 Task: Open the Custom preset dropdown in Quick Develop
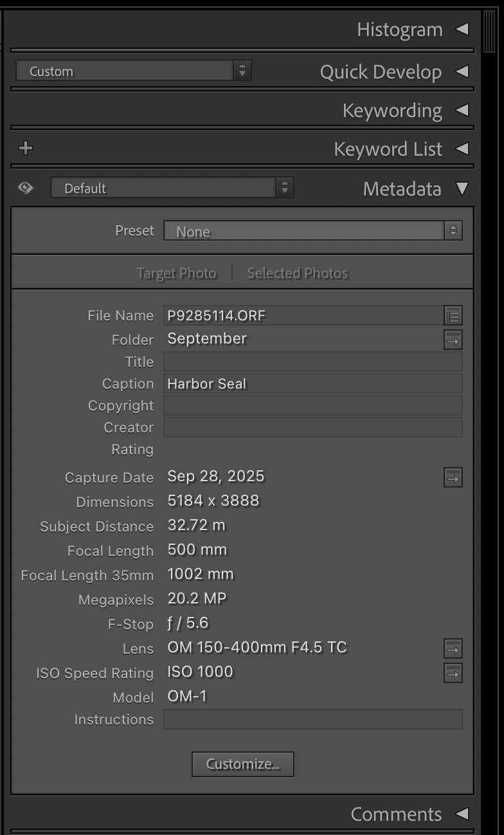point(133,71)
